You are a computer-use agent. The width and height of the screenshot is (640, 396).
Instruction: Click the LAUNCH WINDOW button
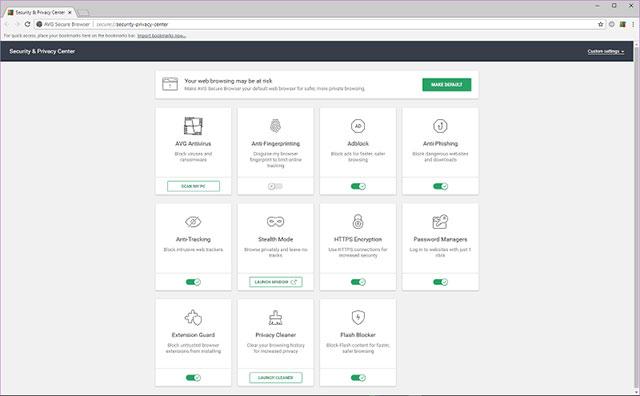276,282
